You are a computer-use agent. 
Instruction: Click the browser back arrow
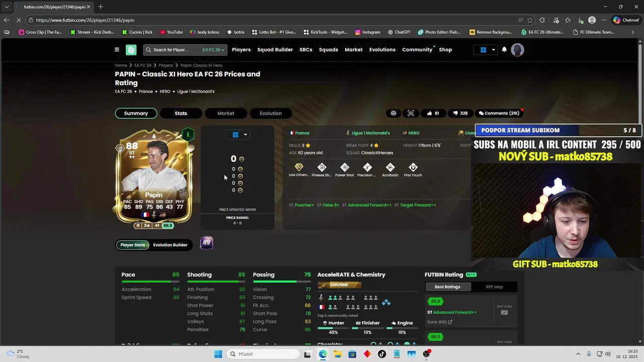coord(6,20)
